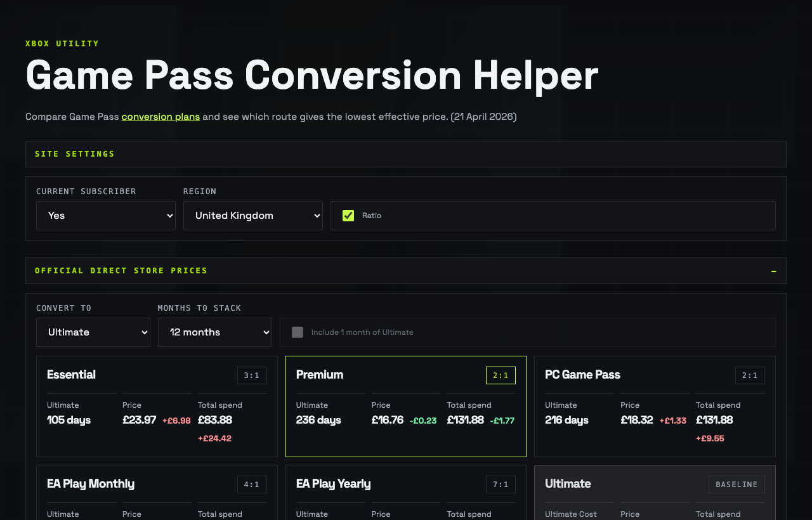Click the £83.88 total spend
The height and width of the screenshot is (520, 812).
(x=215, y=420)
